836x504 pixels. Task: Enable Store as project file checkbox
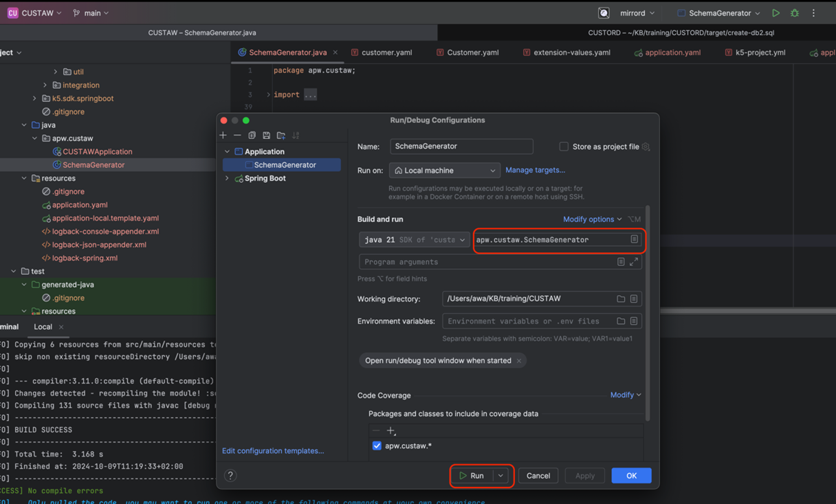564,146
